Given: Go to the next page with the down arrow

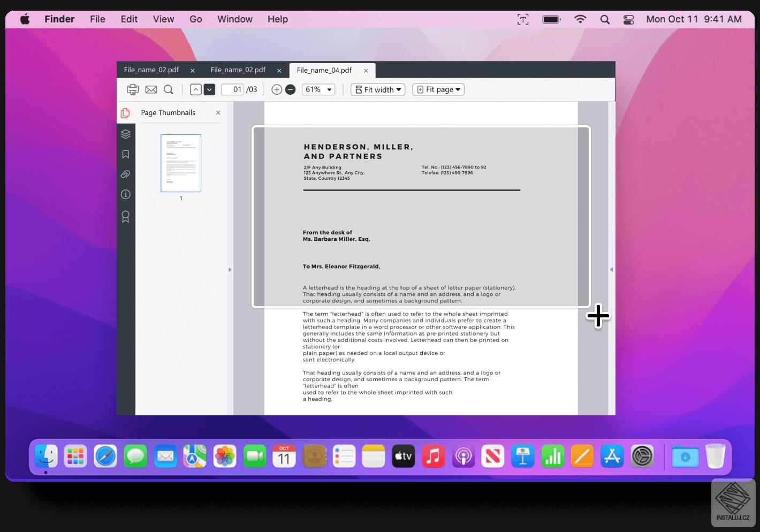Looking at the screenshot, I should pos(210,89).
